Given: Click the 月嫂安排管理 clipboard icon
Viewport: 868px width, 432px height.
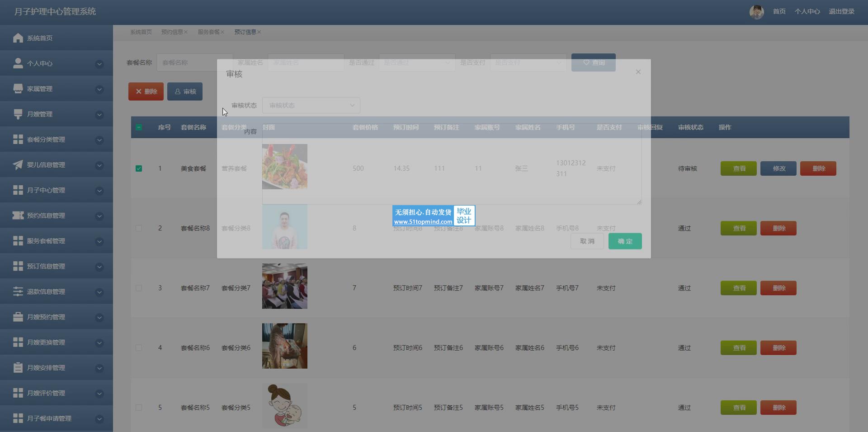Looking at the screenshot, I should click(x=18, y=367).
